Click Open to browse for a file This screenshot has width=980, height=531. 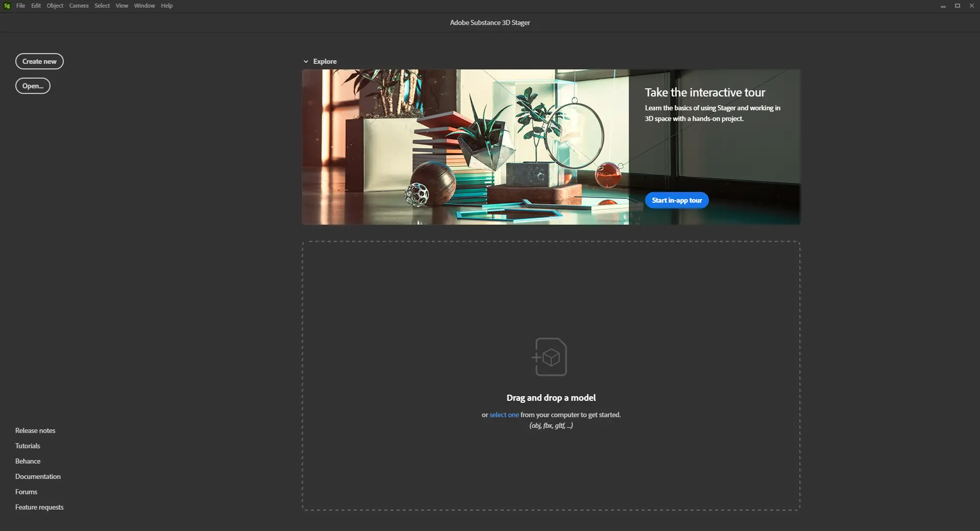(32, 86)
